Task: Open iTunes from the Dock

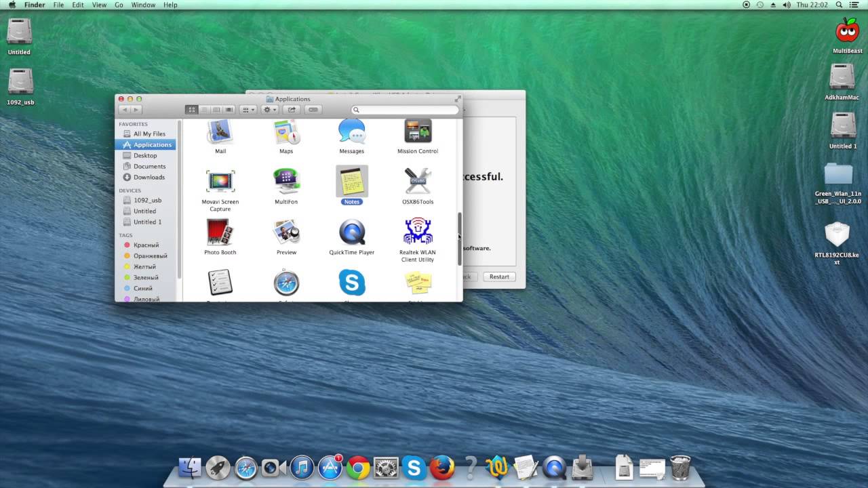Action: [x=302, y=468]
